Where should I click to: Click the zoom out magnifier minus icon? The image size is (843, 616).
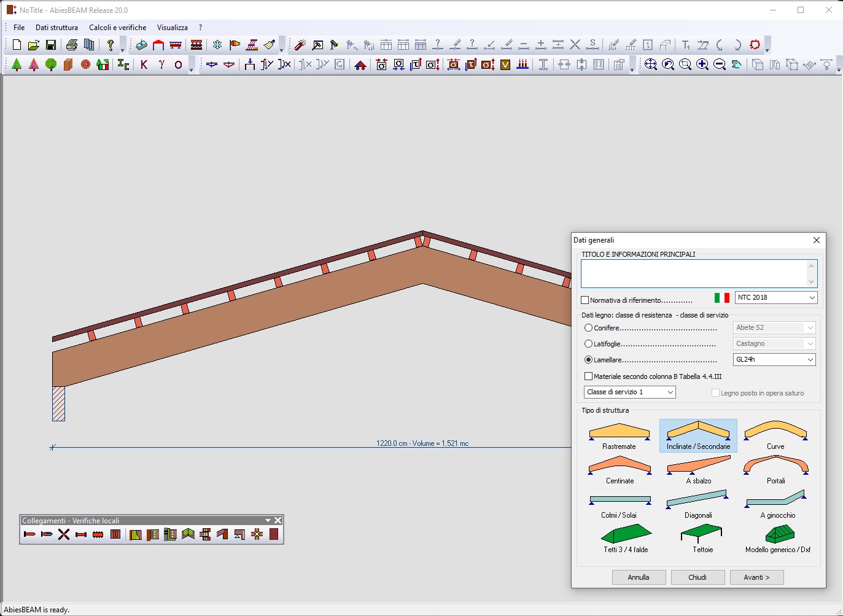pyautogui.click(x=720, y=64)
